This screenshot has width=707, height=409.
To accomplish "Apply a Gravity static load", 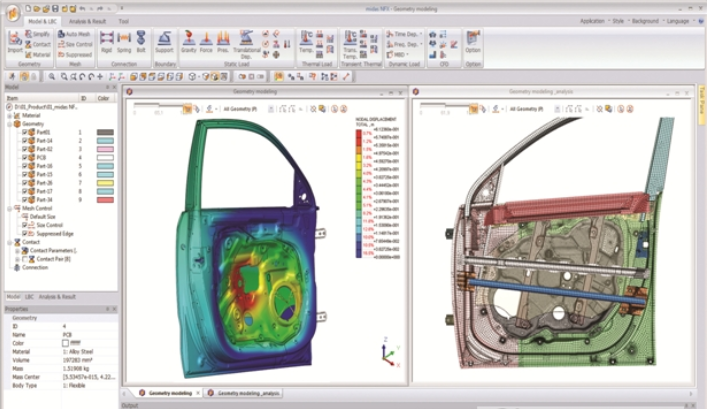I will coord(188,41).
